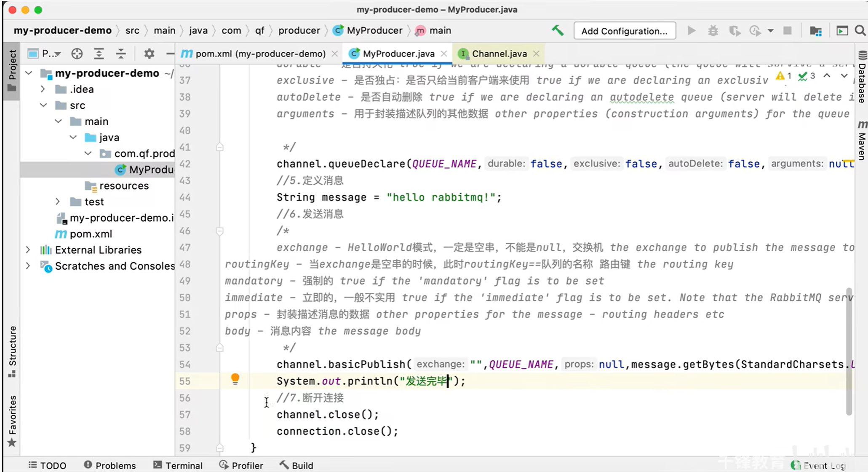Screen dimensions: 868x472
Task: Click the Collapse All icon in Project panel
Action: coord(121,54)
